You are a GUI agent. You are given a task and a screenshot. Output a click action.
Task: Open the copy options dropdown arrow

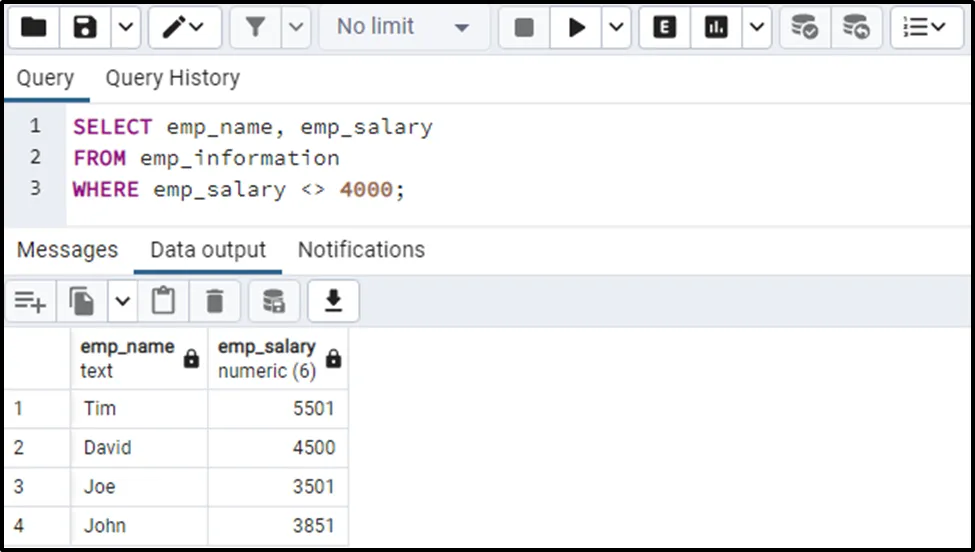[x=122, y=301]
